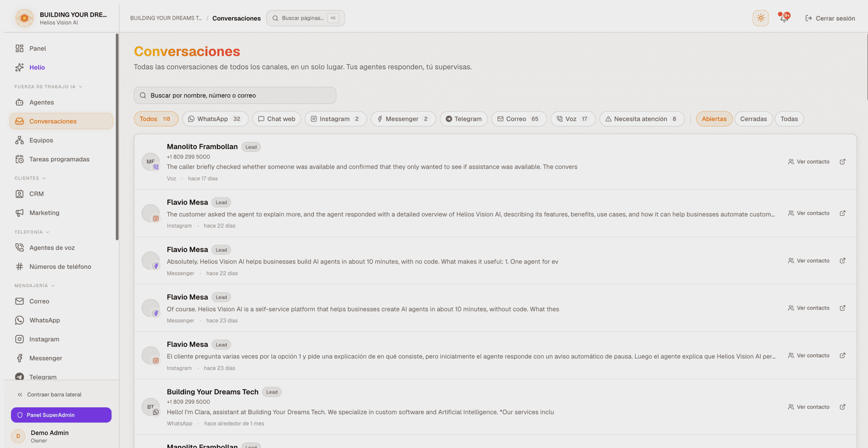Click the Buscar por nombre search field
The width and height of the screenshot is (868, 448).
tap(235, 95)
